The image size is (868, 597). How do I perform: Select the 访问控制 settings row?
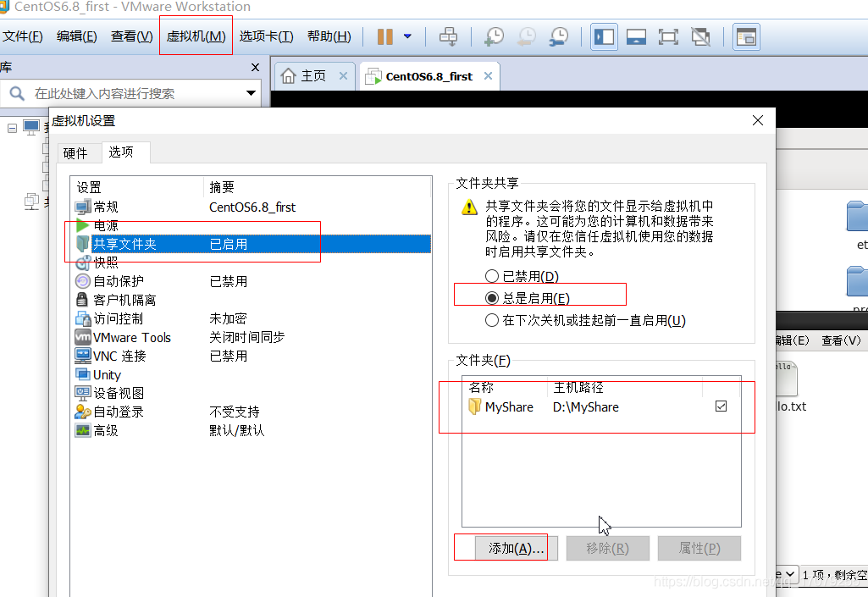pos(252,318)
